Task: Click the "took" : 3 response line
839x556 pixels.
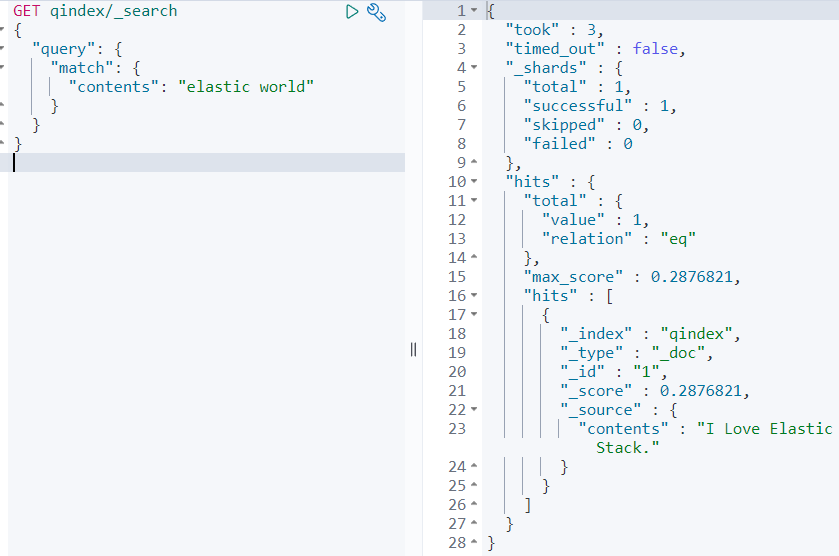Action: pyautogui.click(x=554, y=30)
